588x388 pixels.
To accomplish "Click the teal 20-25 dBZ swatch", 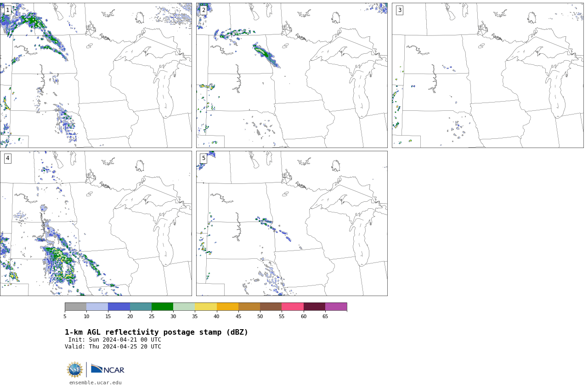I will (141, 307).
